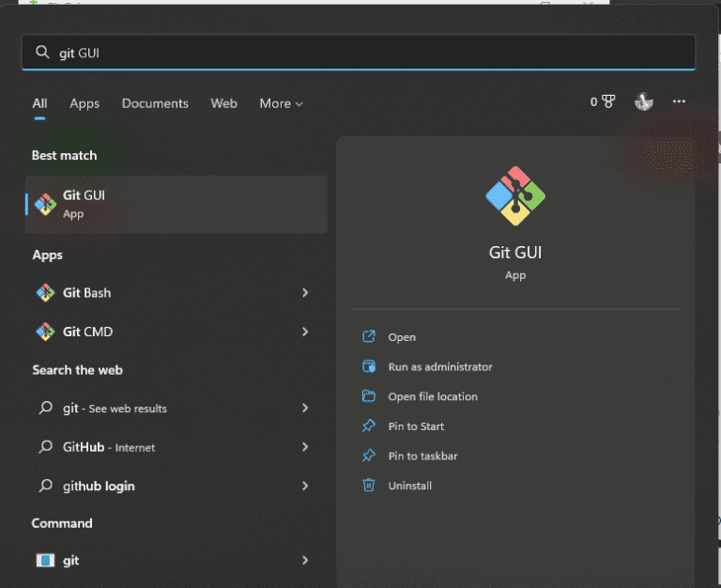Expand the github login chevron
The image size is (721, 588).
(305, 486)
